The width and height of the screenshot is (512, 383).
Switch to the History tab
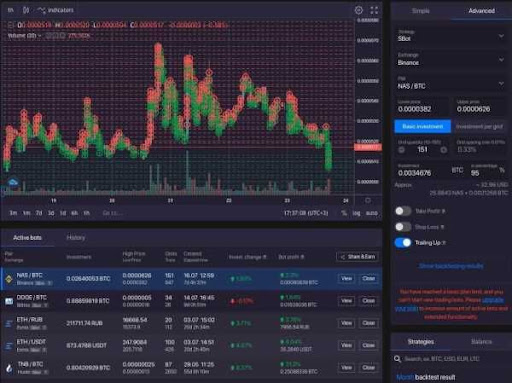[x=76, y=238]
